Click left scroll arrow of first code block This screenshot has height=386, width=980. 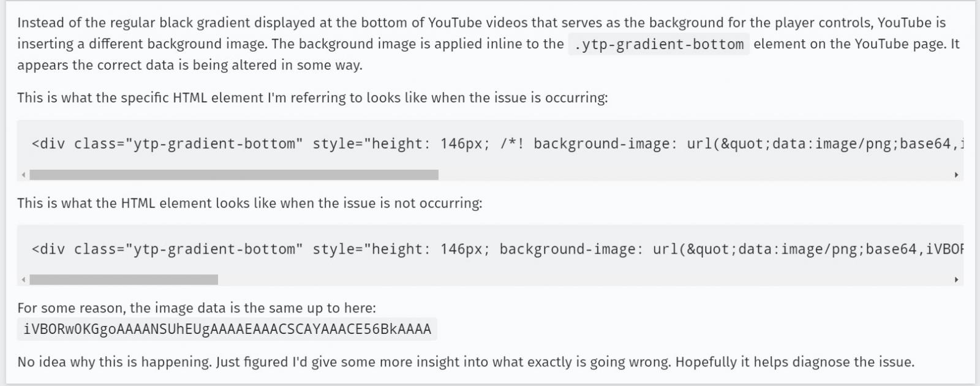click(23, 175)
